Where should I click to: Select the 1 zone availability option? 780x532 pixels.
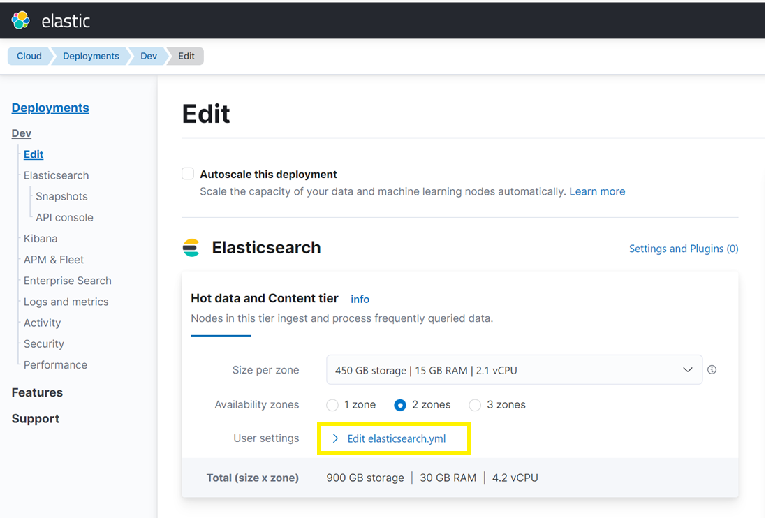tap(332, 405)
